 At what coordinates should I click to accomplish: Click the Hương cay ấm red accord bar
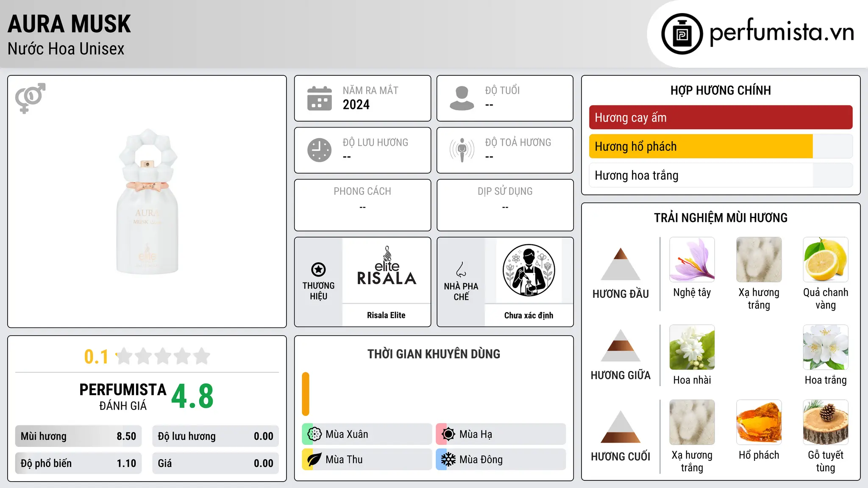(x=721, y=117)
